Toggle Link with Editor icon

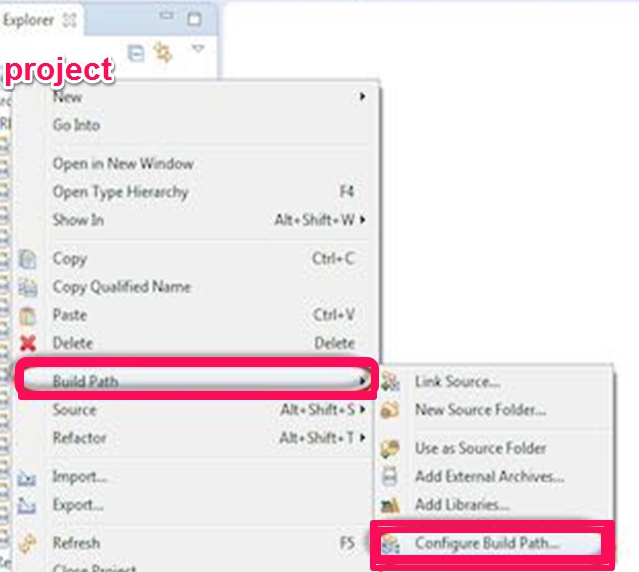163,53
